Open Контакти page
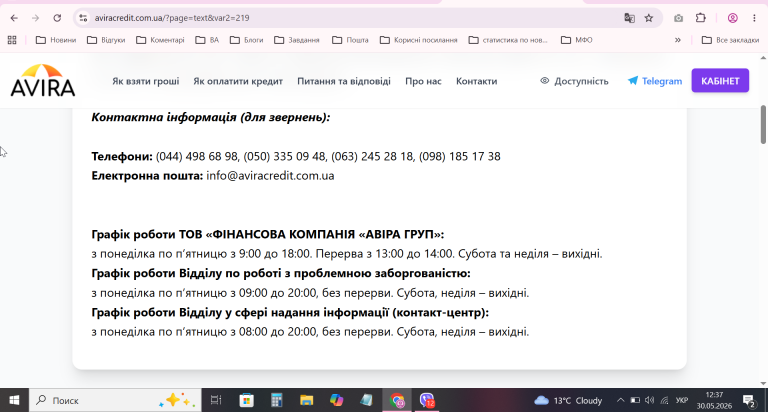The image size is (768, 412). tap(477, 81)
